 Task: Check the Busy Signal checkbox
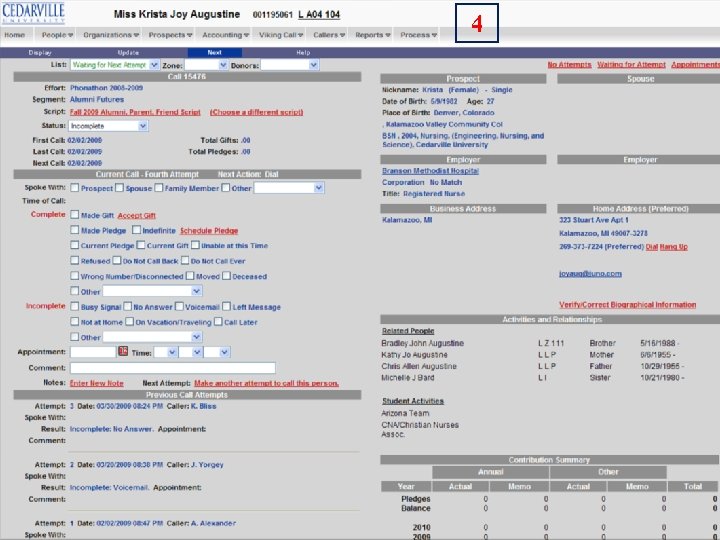(x=74, y=306)
